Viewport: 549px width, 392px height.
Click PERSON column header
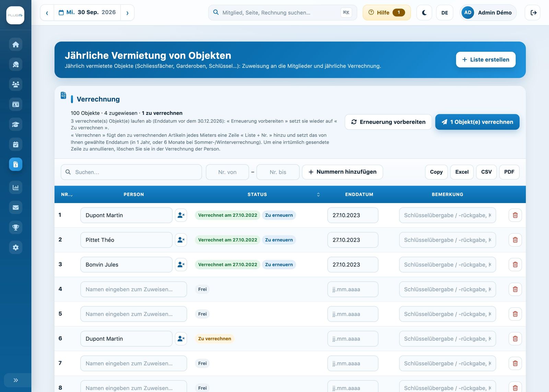134,194
